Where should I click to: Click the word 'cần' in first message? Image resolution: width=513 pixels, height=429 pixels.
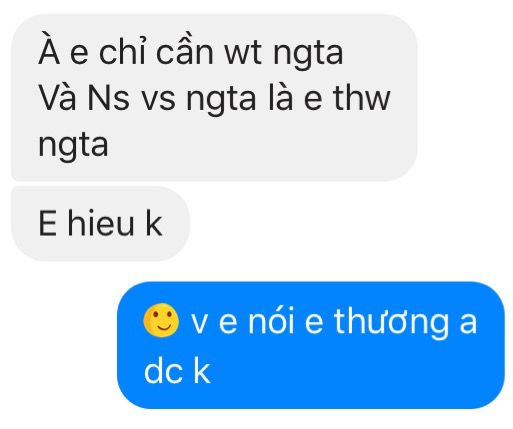click(x=184, y=51)
